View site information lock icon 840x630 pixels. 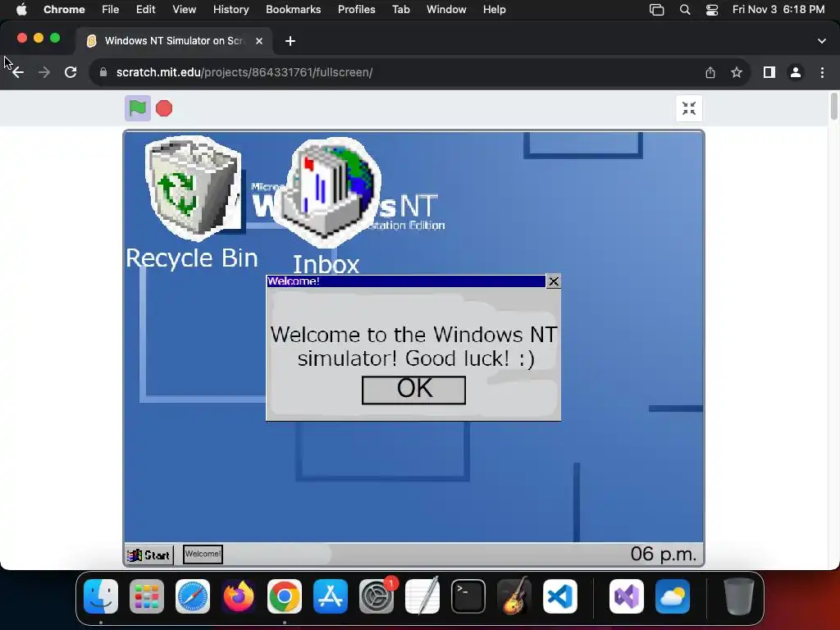point(103,72)
